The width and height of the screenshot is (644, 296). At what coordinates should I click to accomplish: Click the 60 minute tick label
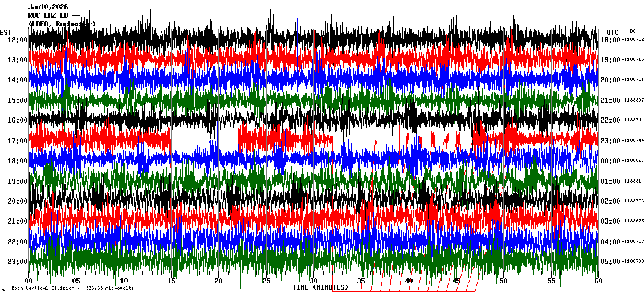598,281
